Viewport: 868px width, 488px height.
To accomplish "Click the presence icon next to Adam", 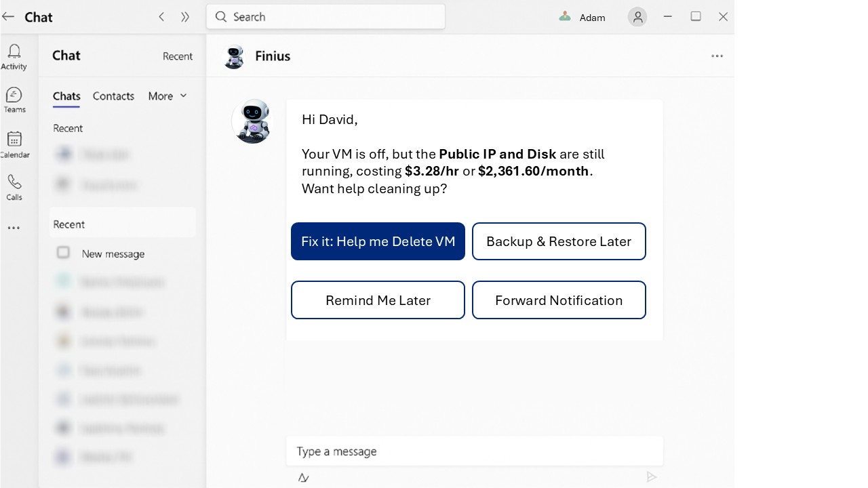I will 565,17.
